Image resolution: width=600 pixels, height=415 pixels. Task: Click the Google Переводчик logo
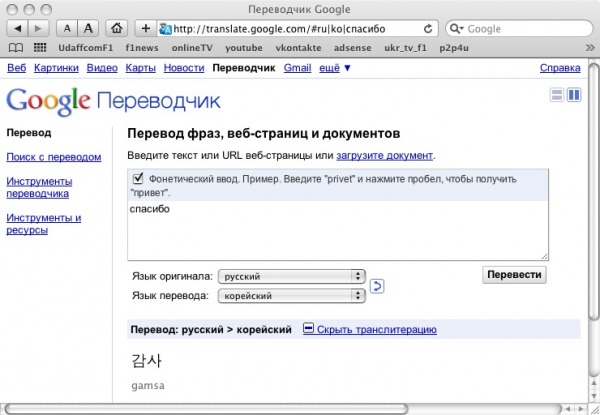(113, 101)
